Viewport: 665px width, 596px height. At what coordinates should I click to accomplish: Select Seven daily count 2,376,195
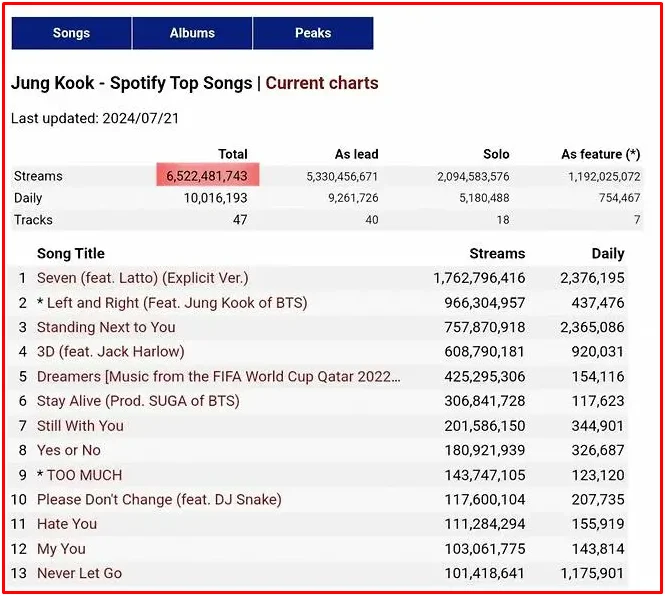[592, 278]
